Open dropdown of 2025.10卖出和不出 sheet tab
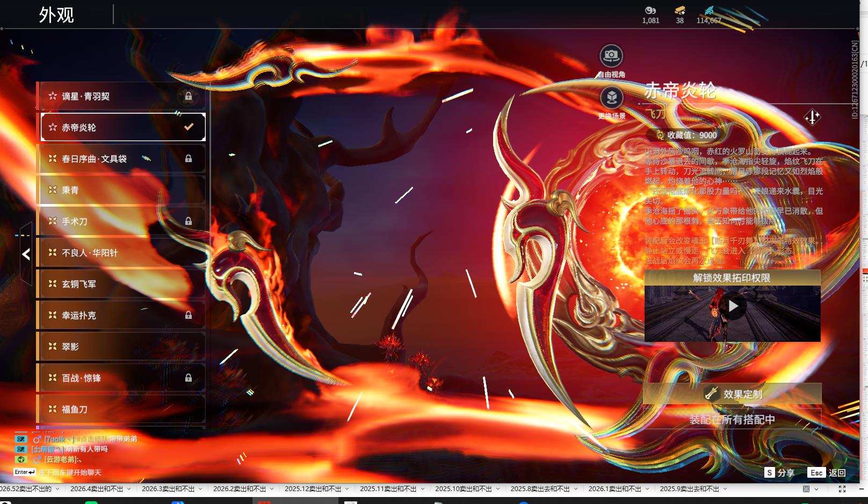This screenshot has height=504, width=868. point(498,489)
